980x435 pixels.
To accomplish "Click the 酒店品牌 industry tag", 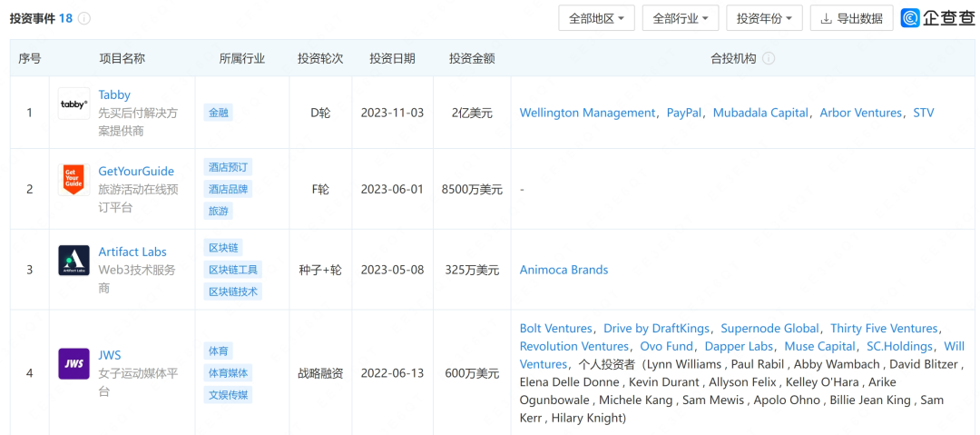I will click(228, 189).
